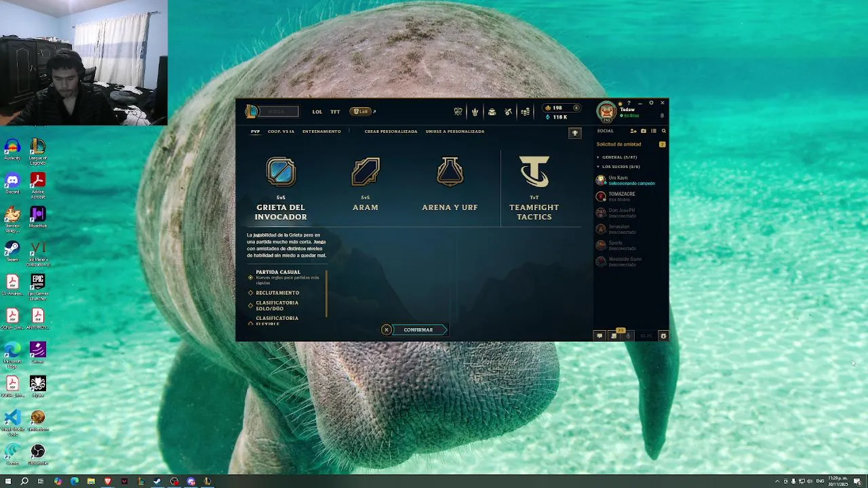
Task: Select offline friend Westside Gunn
Action: [x=631, y=262]
